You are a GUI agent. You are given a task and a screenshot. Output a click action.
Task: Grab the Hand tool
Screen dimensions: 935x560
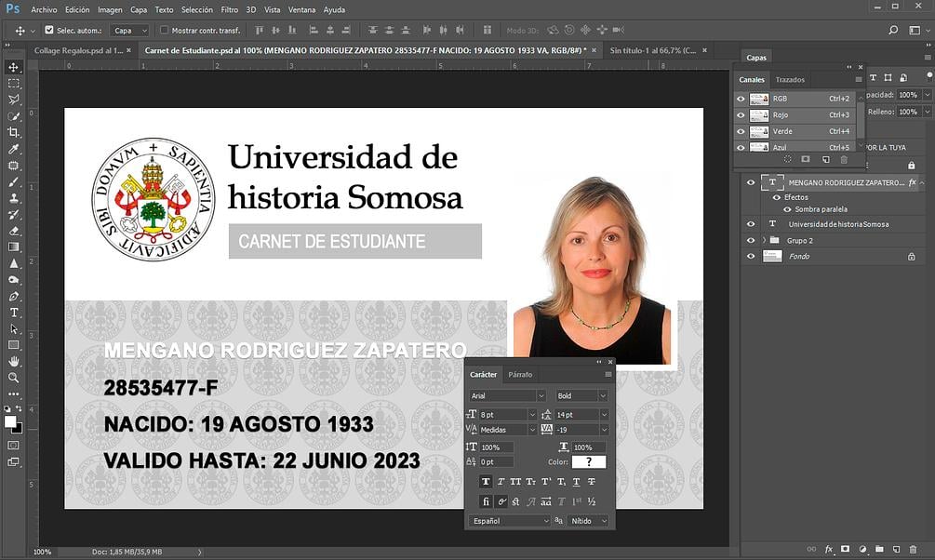[13, 360]
